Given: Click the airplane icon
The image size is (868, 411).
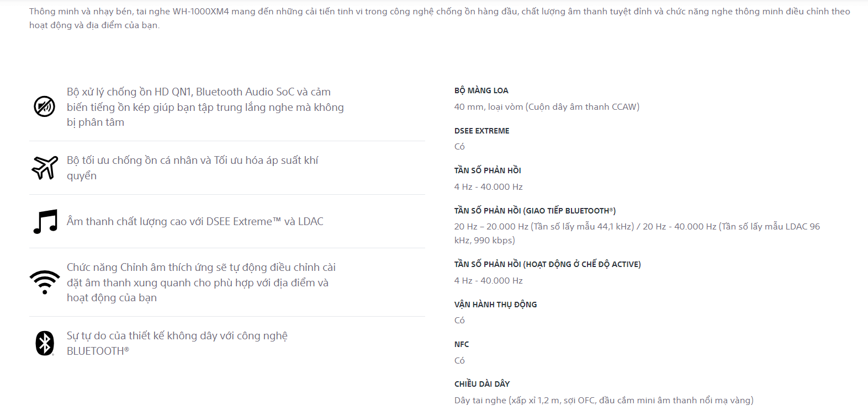Looking at the screenshot, I should coord(45,168).
